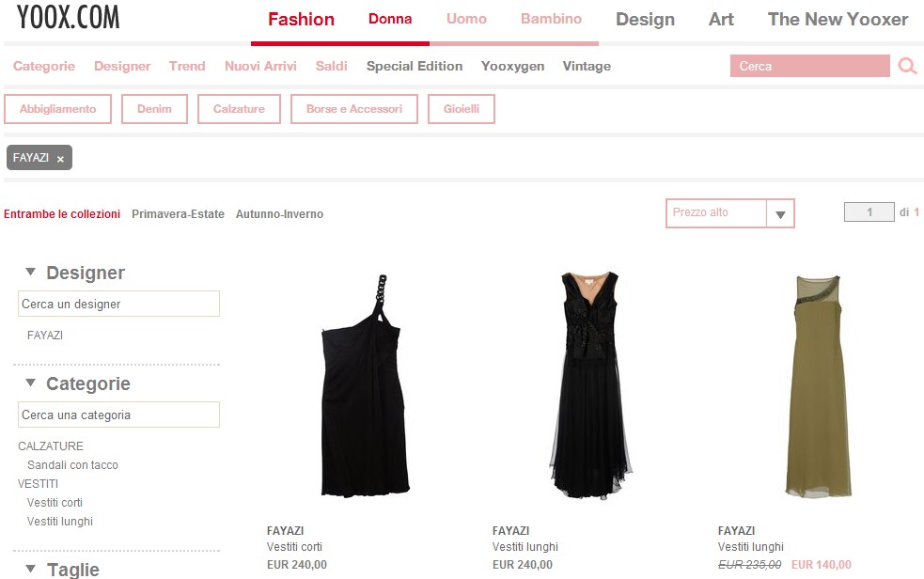Open the Trend menu
The width and height of the screenshot is (924, 579).
pos(187,66)
